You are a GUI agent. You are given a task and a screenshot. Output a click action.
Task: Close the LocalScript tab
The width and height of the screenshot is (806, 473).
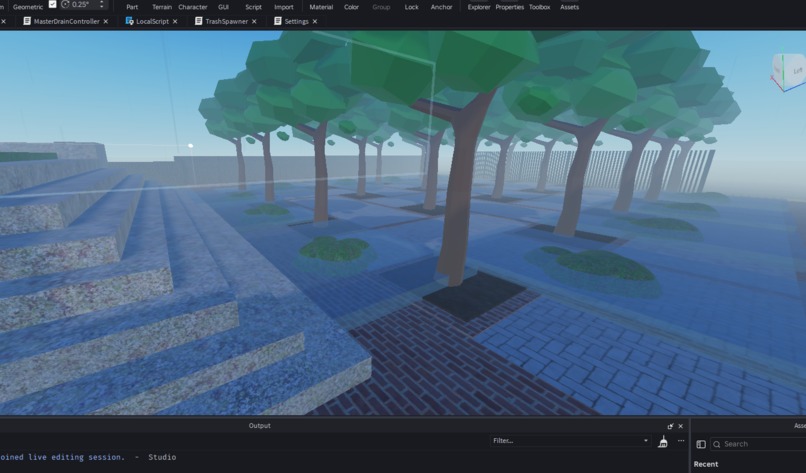[x=175, y=22]
